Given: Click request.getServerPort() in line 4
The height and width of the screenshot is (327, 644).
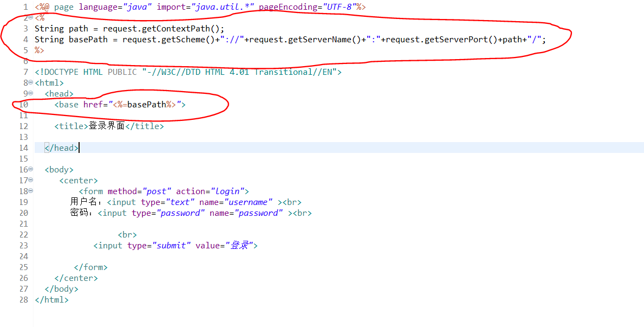Looking at the screenshot, I should pyautogui.click(x=441, y=40).
